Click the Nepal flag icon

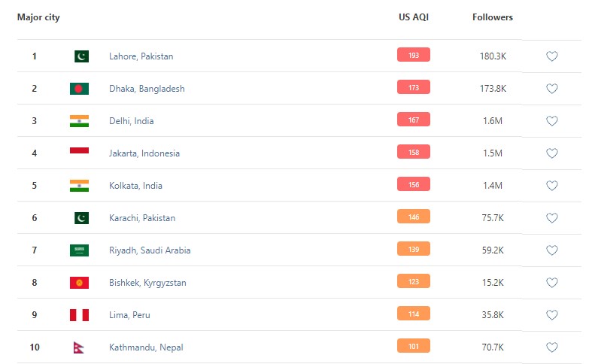pyautogui.click(x=79, y=347)
